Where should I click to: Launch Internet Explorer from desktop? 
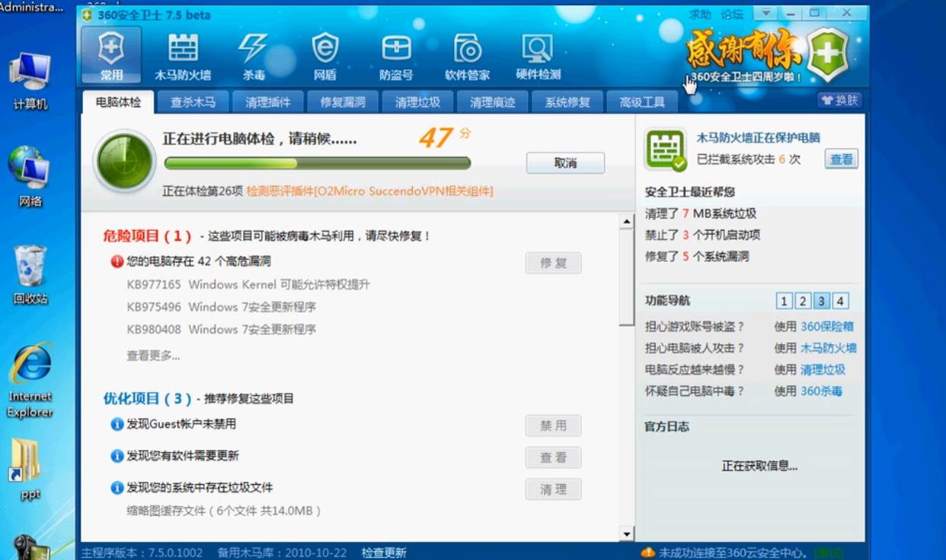(x=30, y=380)
